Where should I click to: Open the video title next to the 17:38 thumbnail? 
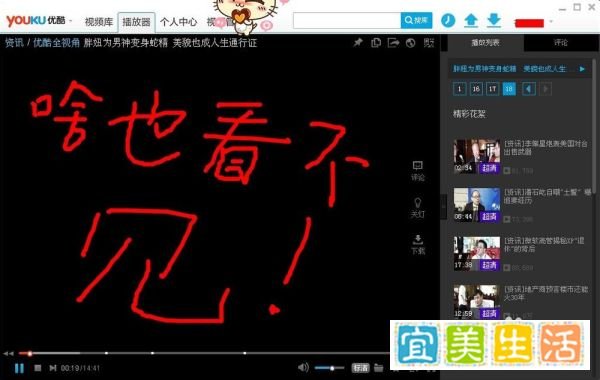[544, 245]
